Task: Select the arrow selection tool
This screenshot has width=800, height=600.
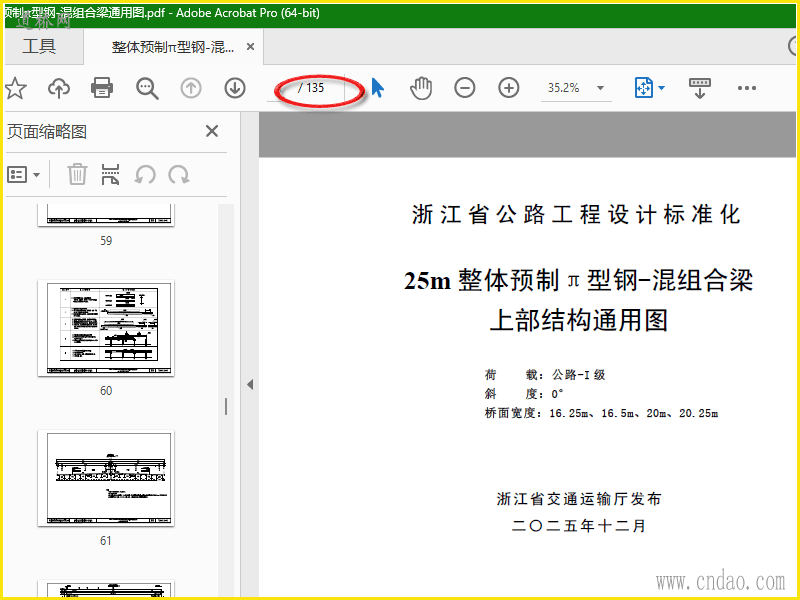Action: pos(377,88)
